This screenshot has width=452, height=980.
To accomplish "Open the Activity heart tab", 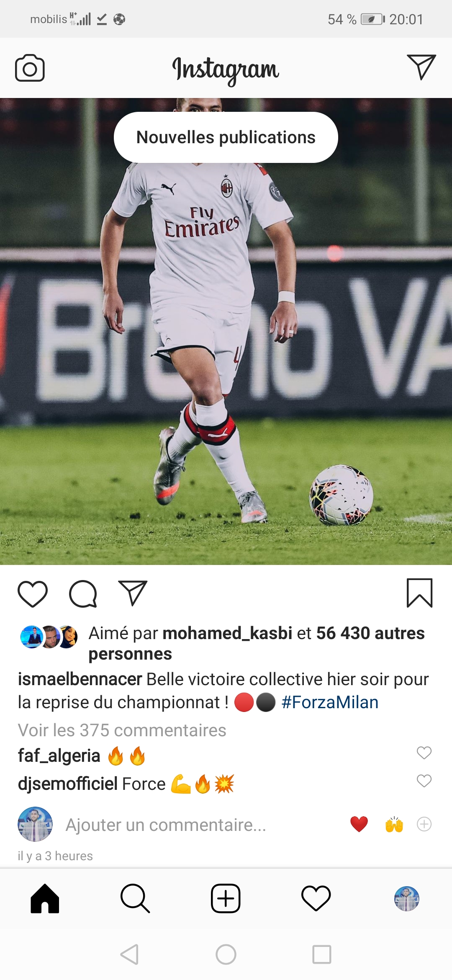I will pos(316,898).
